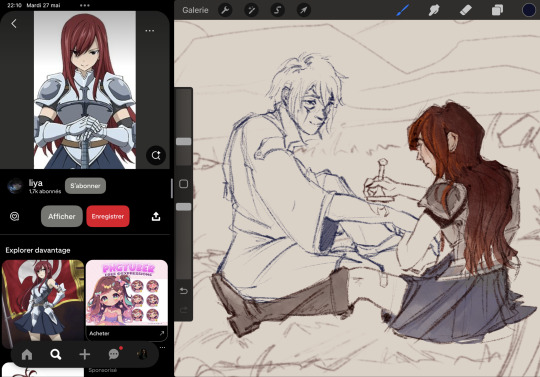Screen dimensions: 540x377
Task: Tap the Erza armor reference image
Action: [85, 90]
